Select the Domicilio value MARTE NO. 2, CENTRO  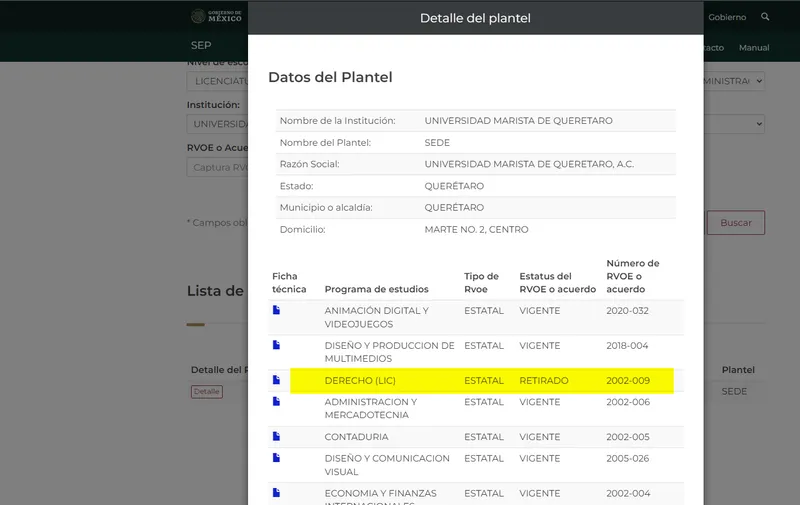[x=477, y=230]
